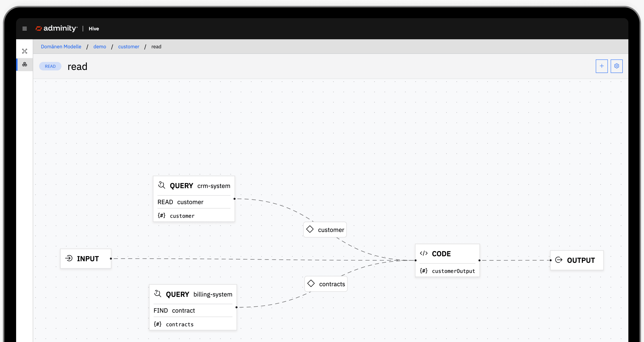Select the FIND contract row

tap(174, 310)
